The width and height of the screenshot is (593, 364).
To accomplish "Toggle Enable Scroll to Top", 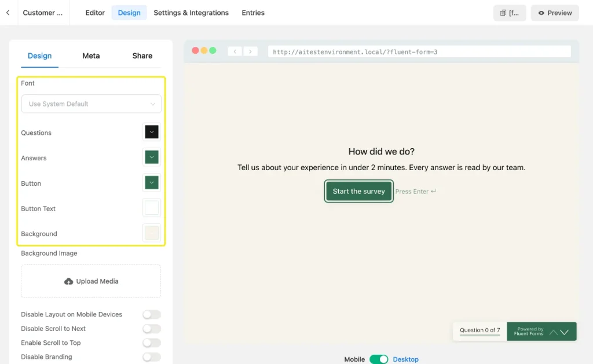I will pos(152,343).
